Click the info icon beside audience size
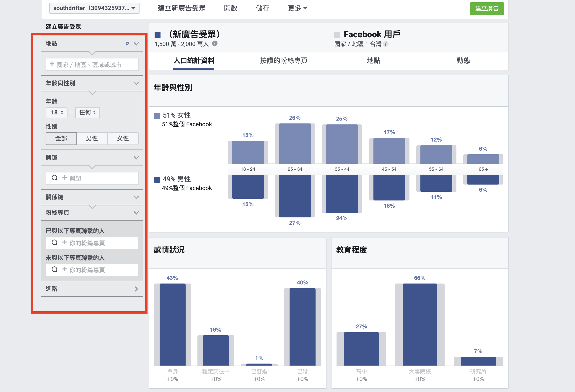Viewport: 575px width, 392px height. pyautogui.click(x=215, y=44)
